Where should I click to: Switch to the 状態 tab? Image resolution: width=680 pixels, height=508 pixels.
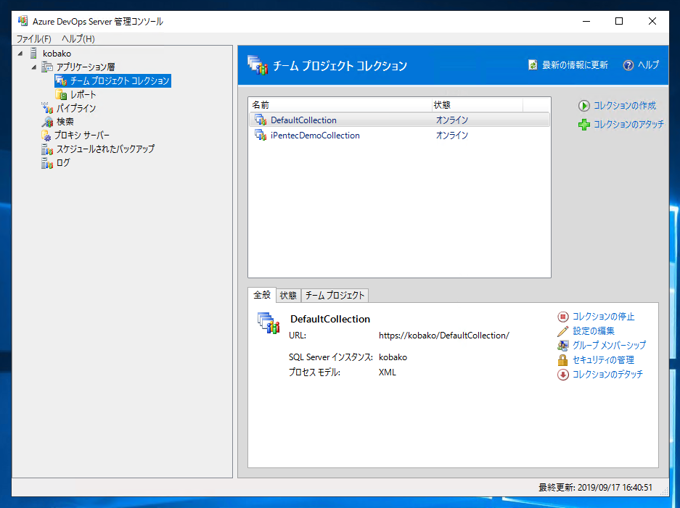tap(288, 295)
